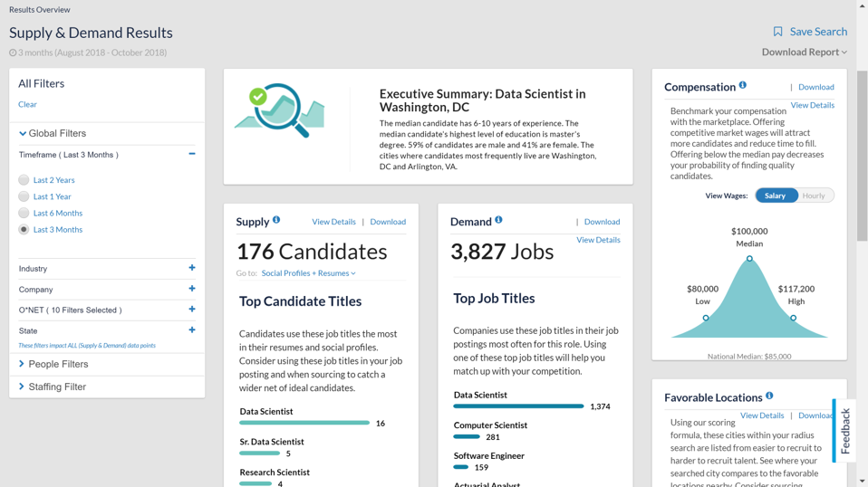Screen dimensions: 868x487
Task: Click the State filter plus icon
Action: point(192,330)
